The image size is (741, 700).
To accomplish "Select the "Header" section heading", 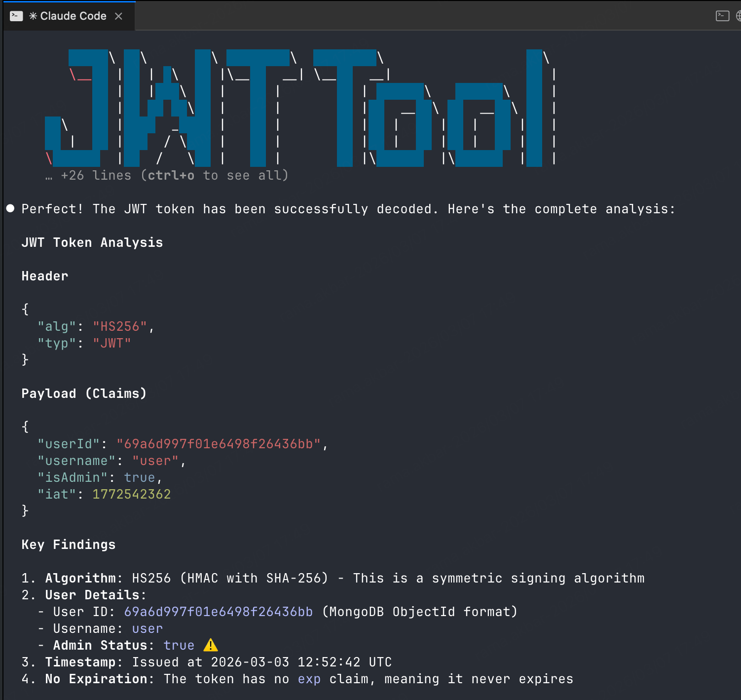I will pyautogui.click(x=45, y=276).
